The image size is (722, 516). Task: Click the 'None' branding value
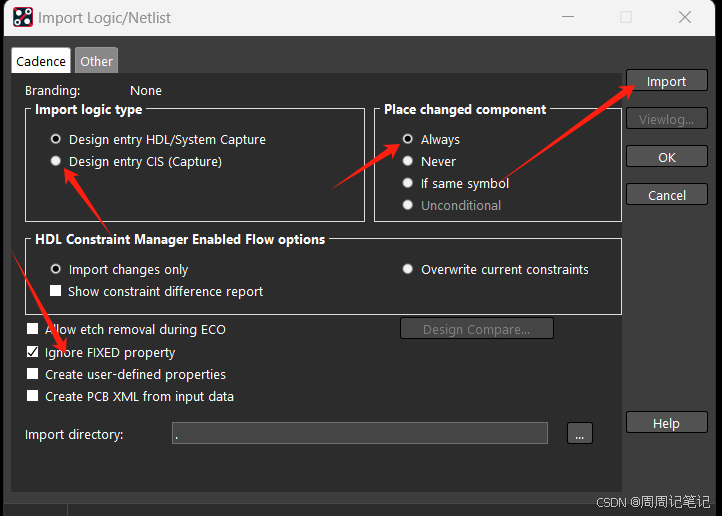146,90
